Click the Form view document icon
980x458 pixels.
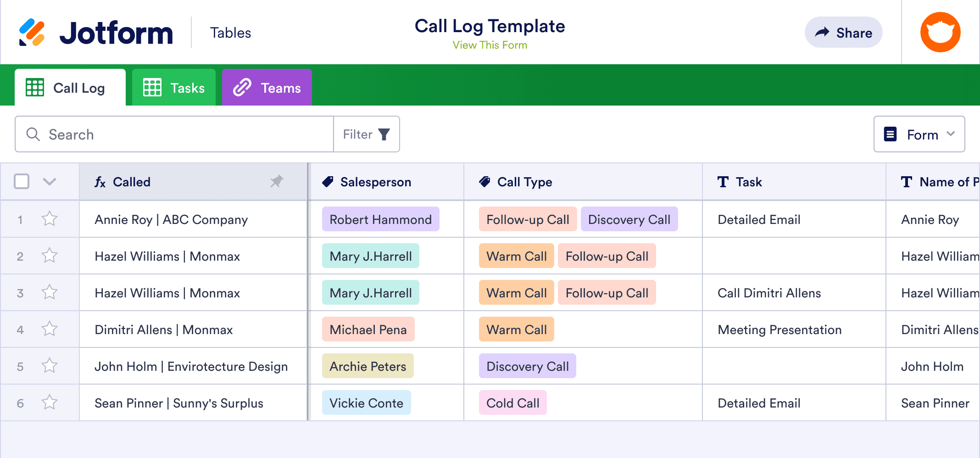click(890, 134)
